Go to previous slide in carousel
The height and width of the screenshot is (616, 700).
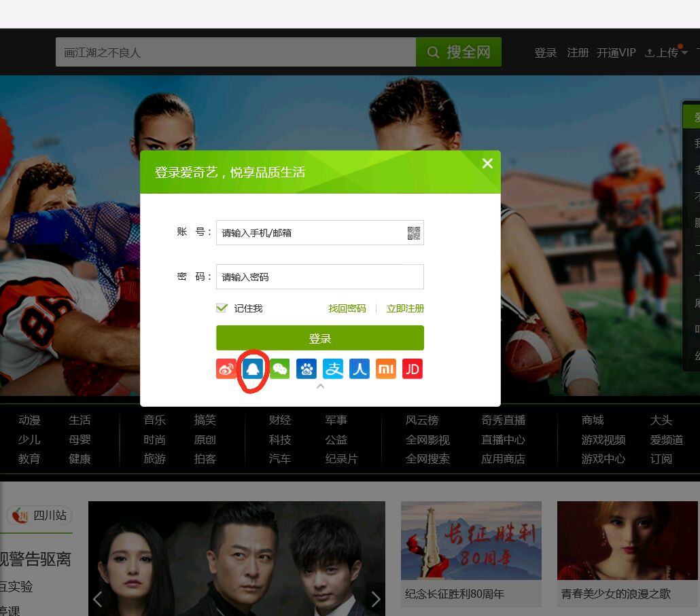[x=98, y=598]
